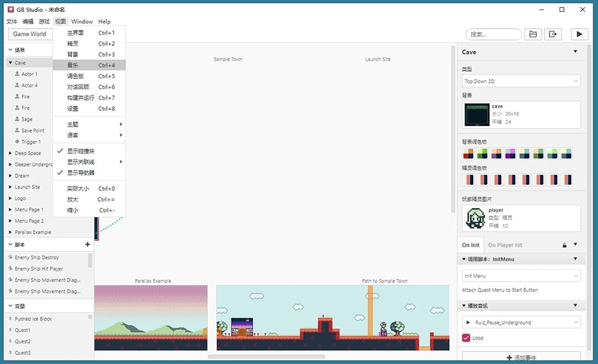
Task: Click the open project folder icon
Action: click(533, 34)
